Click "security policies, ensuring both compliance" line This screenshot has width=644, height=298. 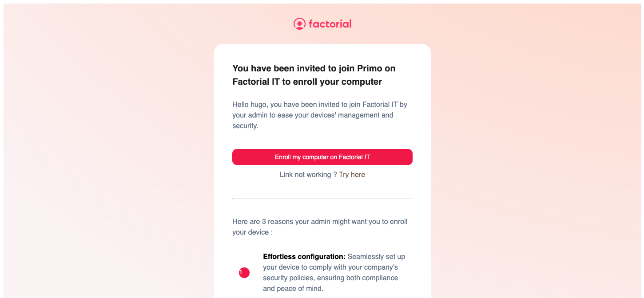[x=330, y=278]
